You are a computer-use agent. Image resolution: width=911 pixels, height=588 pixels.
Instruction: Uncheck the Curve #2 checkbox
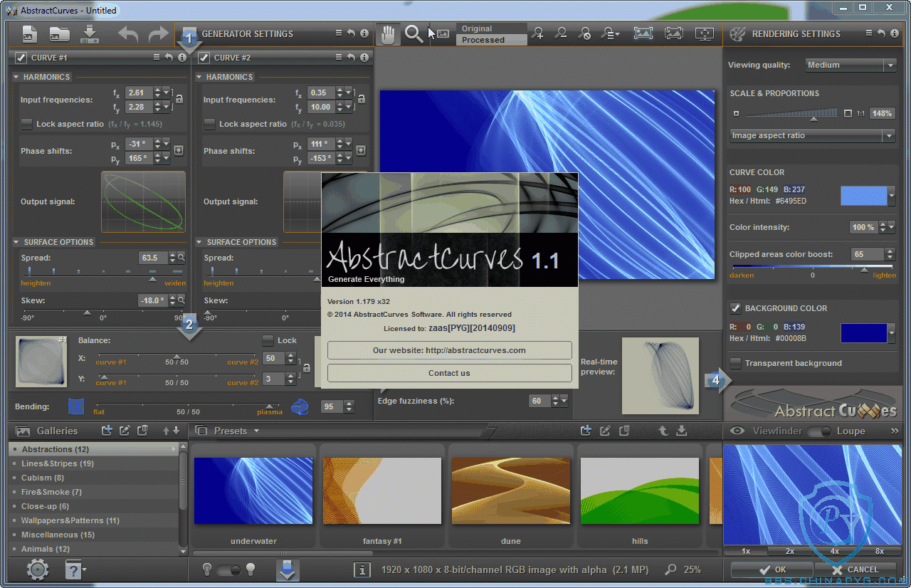(x=204, y=58)
